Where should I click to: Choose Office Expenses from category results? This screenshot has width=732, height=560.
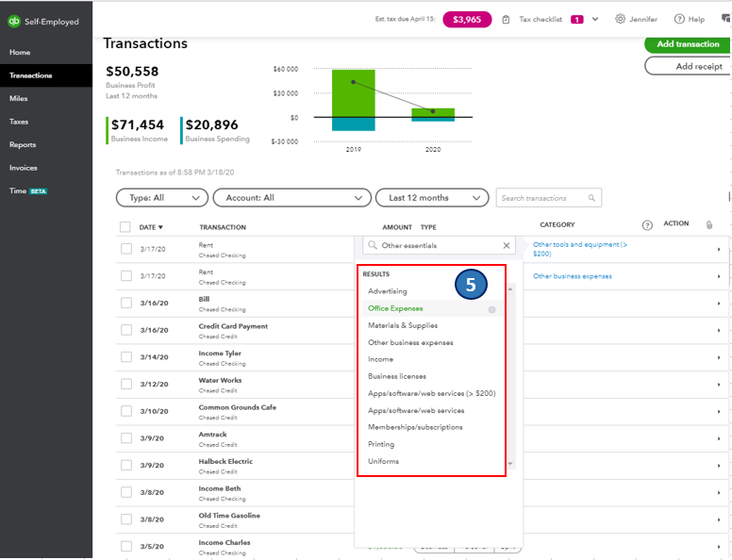click(395, 308)
